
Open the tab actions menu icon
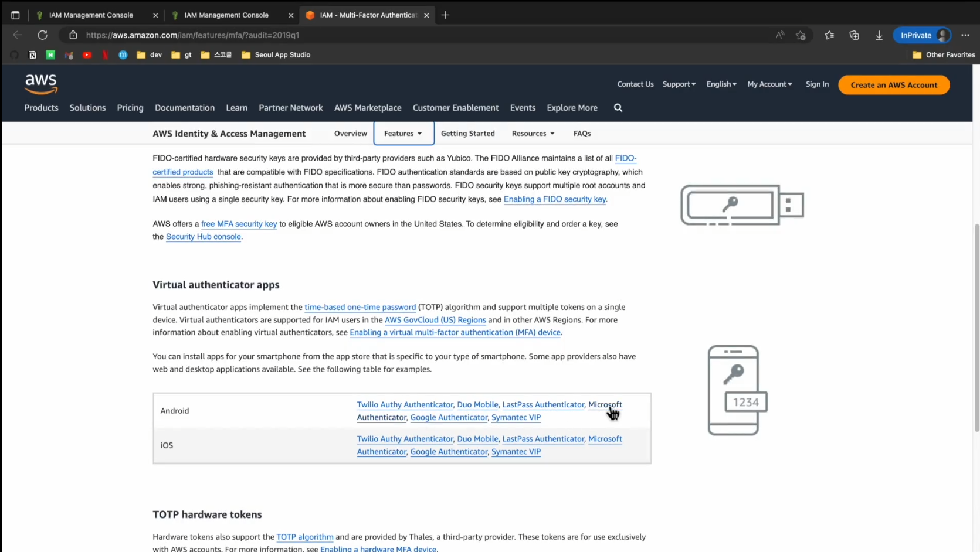[15, 15]
